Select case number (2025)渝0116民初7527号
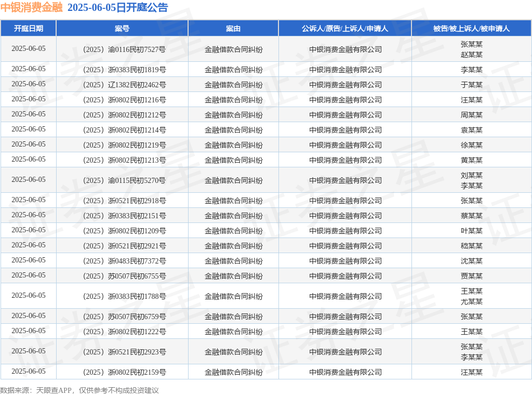Screen dimensions: 532x395 pyautogui.click(x=124, y=49)
